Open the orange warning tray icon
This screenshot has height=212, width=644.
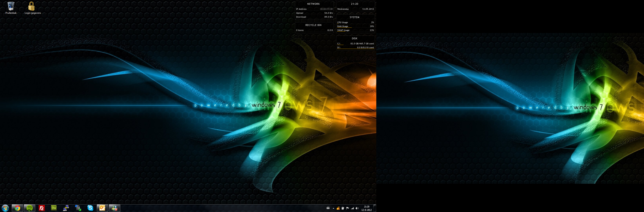click(338, 208)
